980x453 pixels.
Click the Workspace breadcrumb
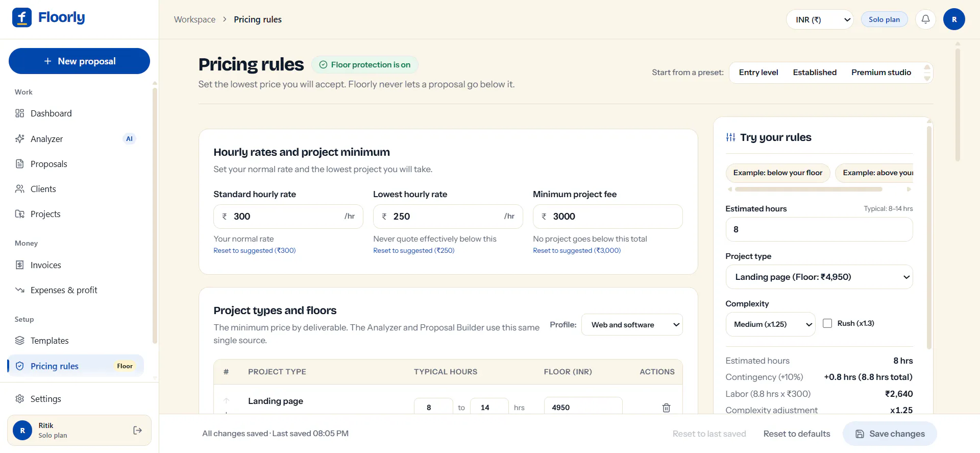coord(194,19)
